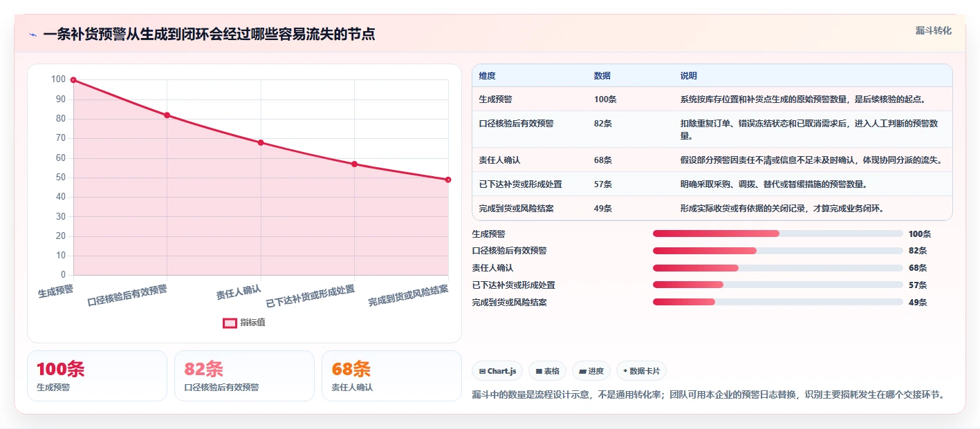The height and width of the screenshot is (429, 980).
Task: Click the chart data point at value 68
Action: point(261,142)
